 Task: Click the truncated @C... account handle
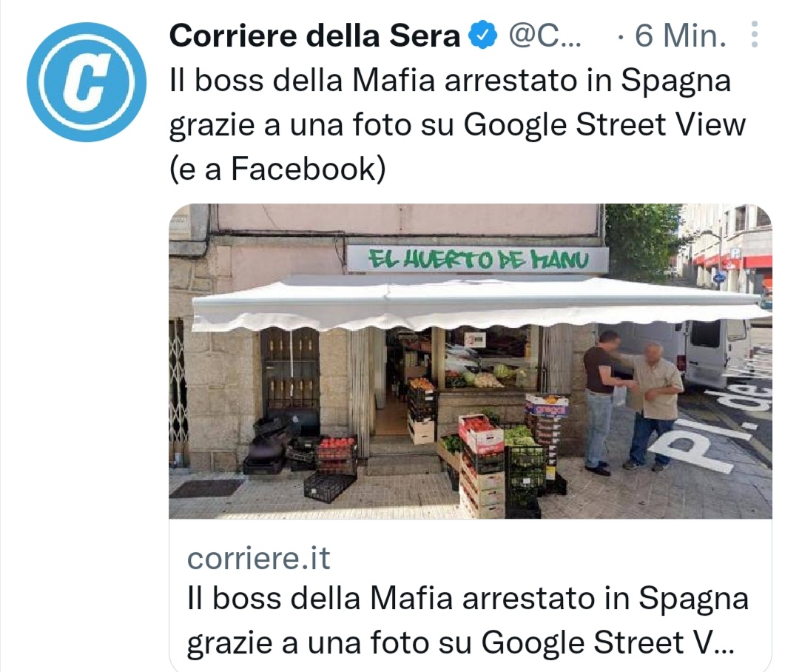pyautogui.click(x=545, y=36)
